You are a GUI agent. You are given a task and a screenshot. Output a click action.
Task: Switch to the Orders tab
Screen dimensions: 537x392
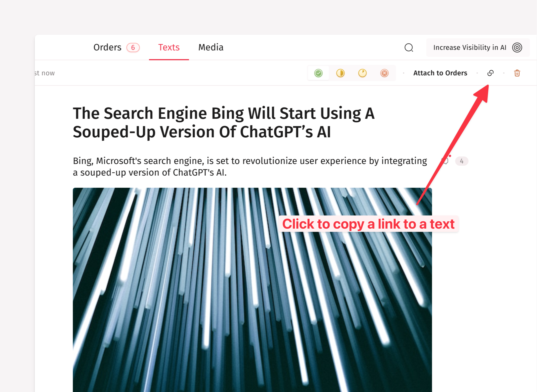(x=107, y=47)
